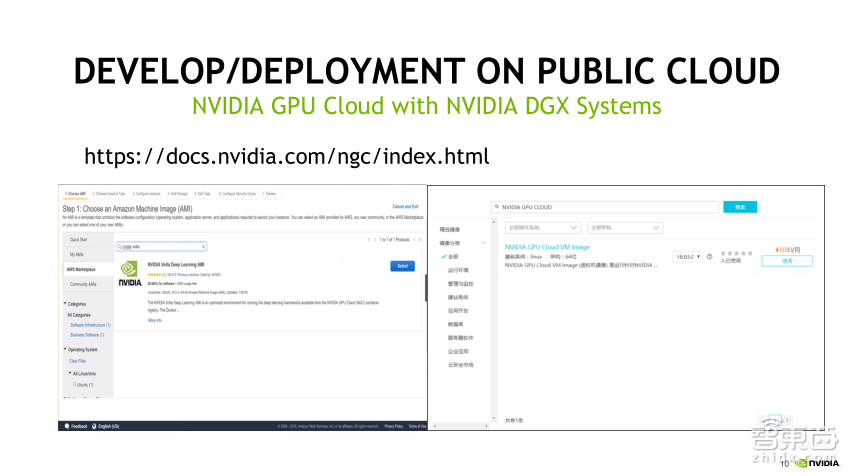This screenshot has width=854, height=476.
Task: Select the checked '全部' category filter
Action: [x=451, y=257]
